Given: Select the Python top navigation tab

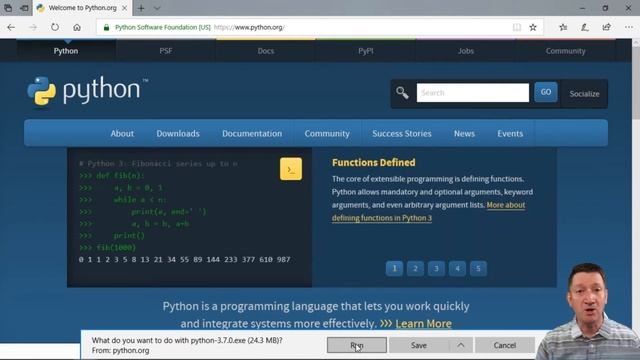Looking at the screenshot, I should pos(66,51).
